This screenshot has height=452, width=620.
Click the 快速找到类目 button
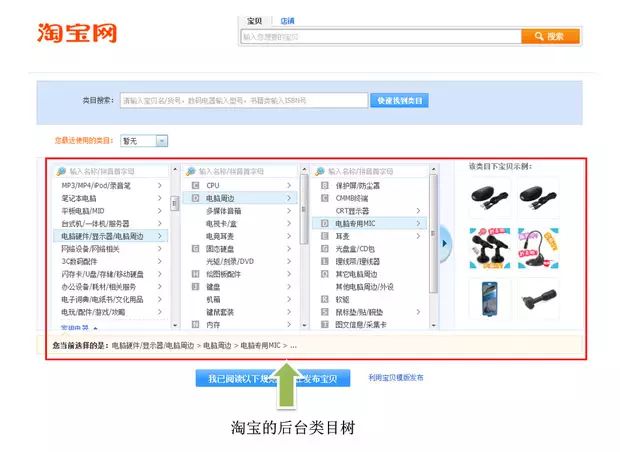click(399, 100)
